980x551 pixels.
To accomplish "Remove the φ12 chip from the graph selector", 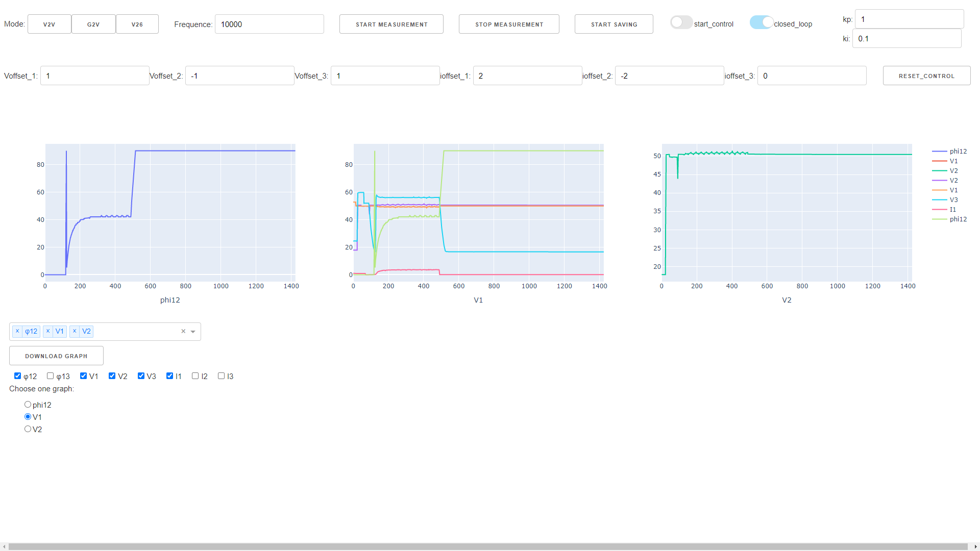I will (17, 331).
